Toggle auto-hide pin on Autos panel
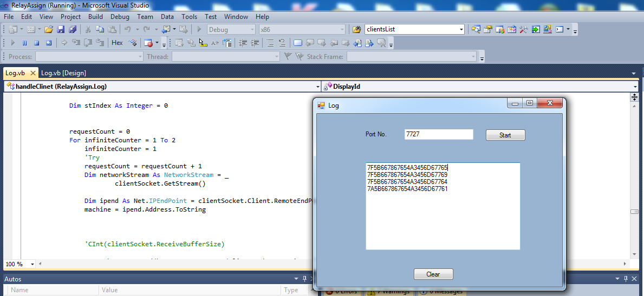 click(x=304, y=279)
